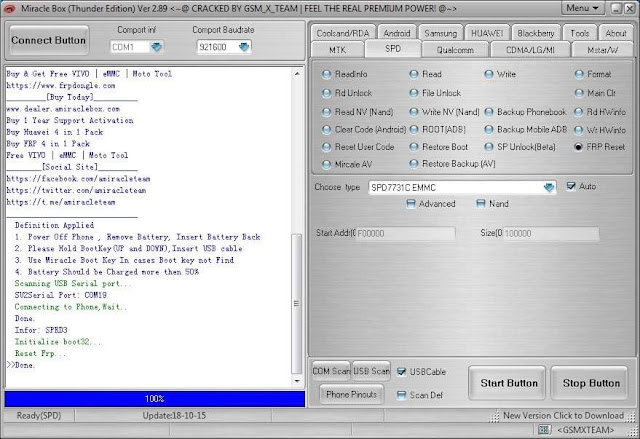Screen dimensions: 640x439
Task: Click the COM Scan button
Action: (331, 371)
